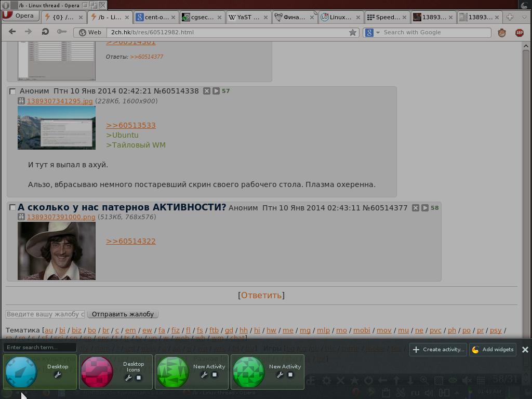Close the activity manager bar with X
The height and width of the screenshot is (399, 532).
tap(525, 350)
